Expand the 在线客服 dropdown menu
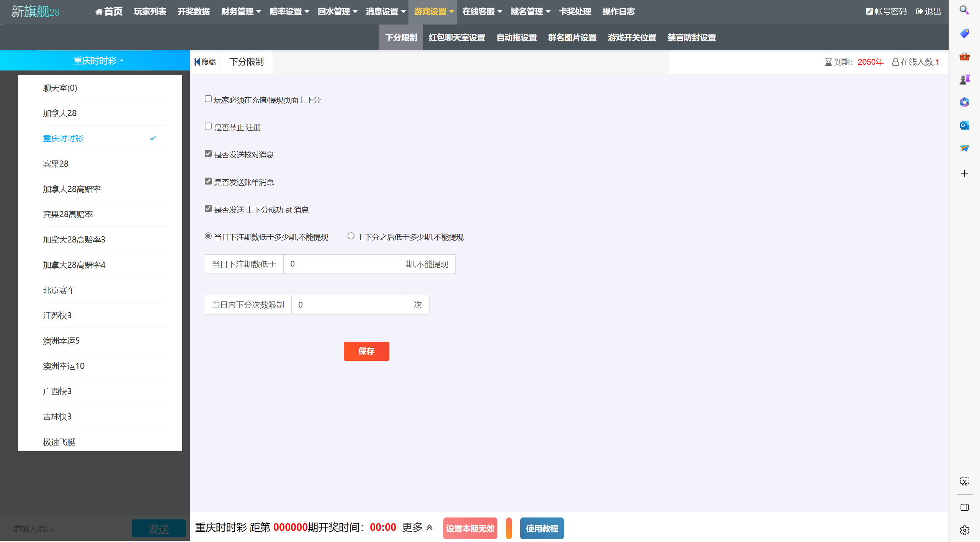Screen dimensions: 980x542 pos(482,12)
